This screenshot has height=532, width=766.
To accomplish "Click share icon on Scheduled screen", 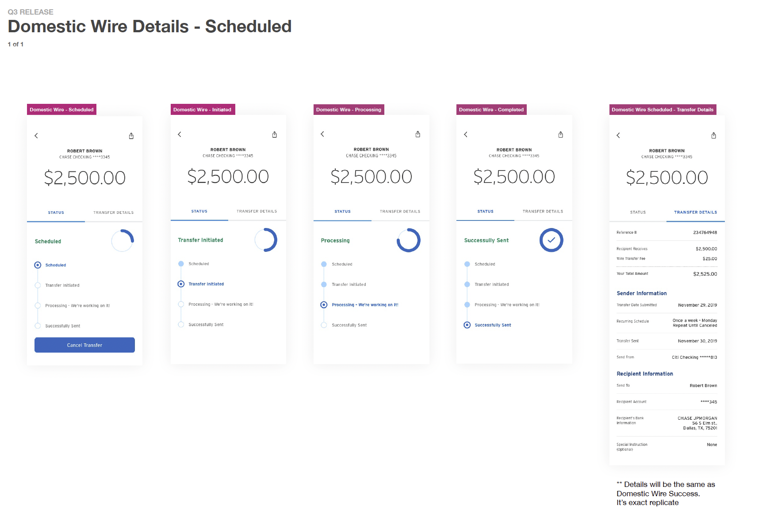I will 131,136.
